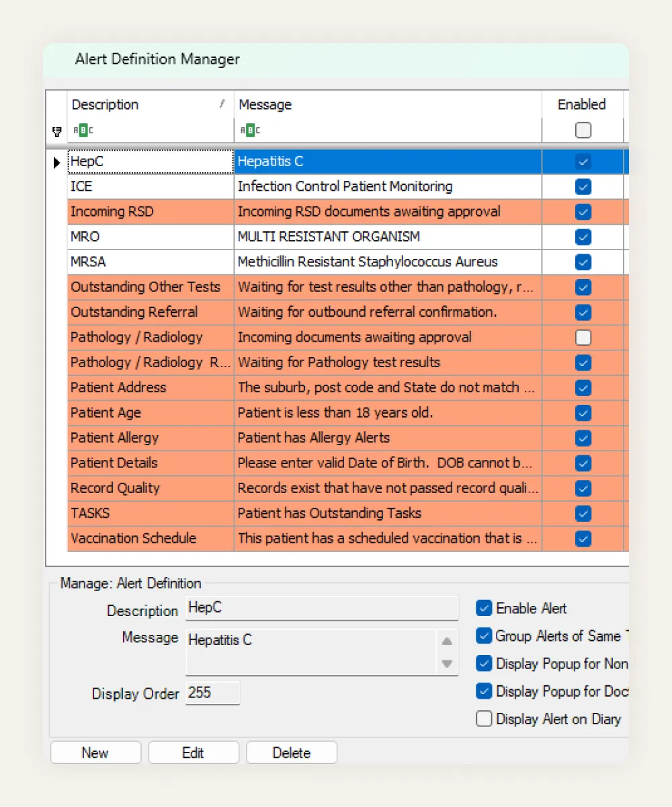Screen dimensions: 672x807
Task: Select the Patient Details description cell
Action: coord(151,463)
